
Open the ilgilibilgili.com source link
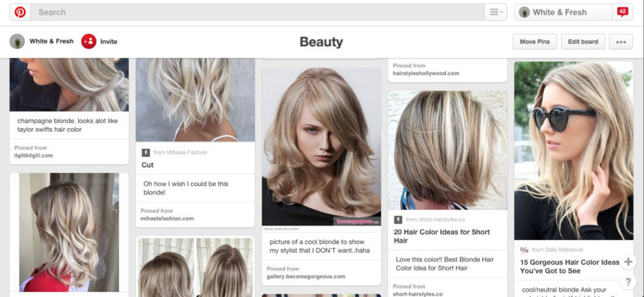[34, 155]
